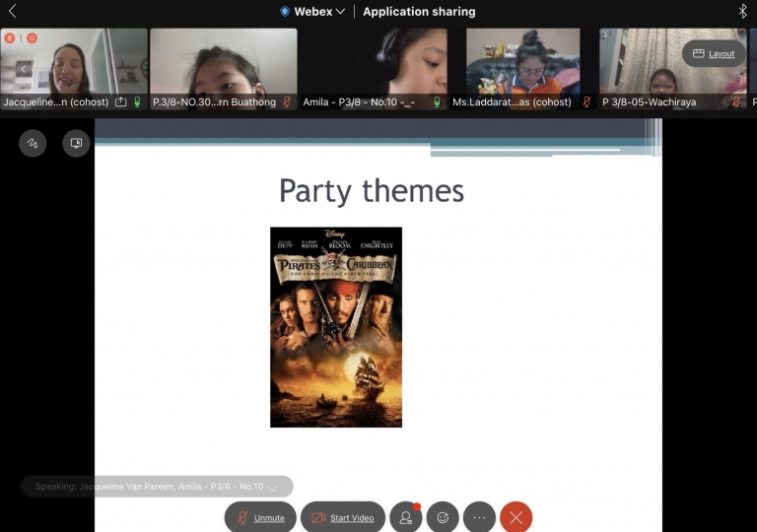Viewport: 757px width, 532px height.
Task: Show previous participants with the left chevron
Action: pos(24,69)
